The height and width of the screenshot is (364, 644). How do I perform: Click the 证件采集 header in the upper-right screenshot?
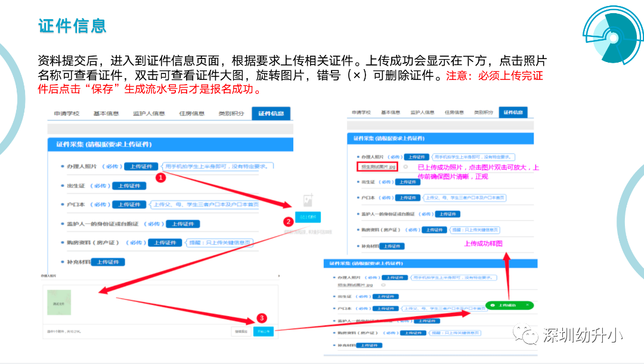tap(440, 138)
